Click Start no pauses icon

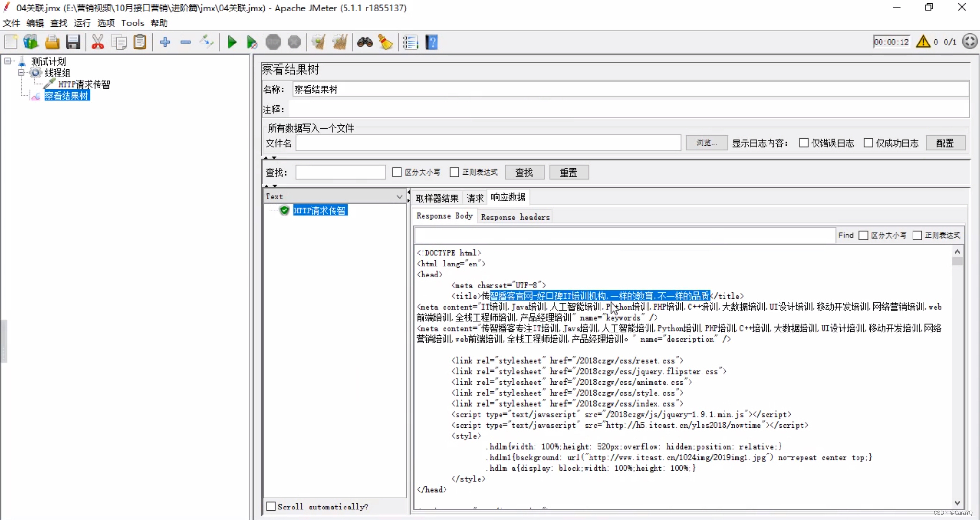coord(252,42)
